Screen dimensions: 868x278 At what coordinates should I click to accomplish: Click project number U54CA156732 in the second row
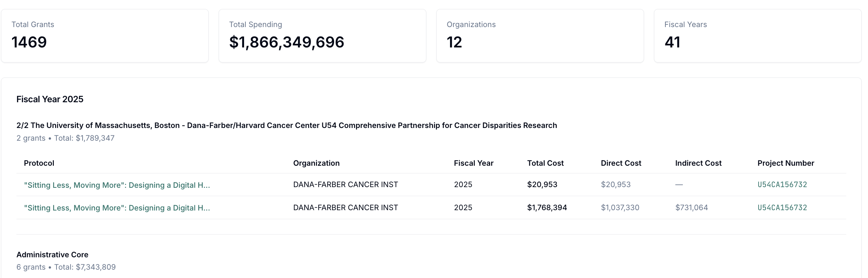(x=782, y=207)
